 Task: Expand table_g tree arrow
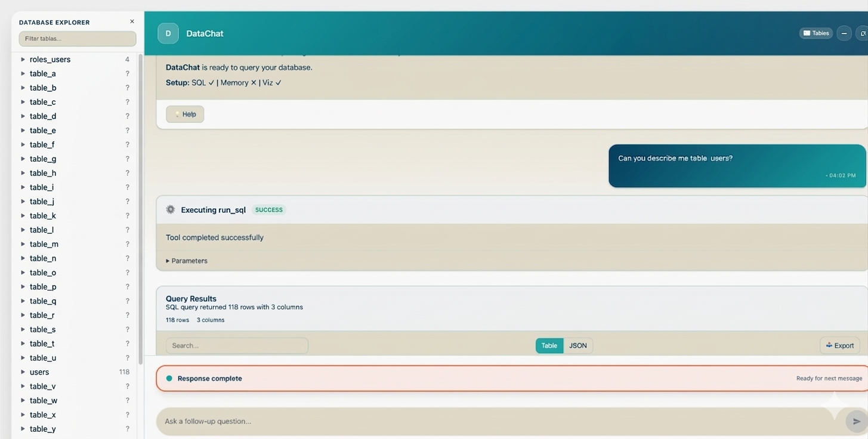pyautogui.click(x=23, y=159)
